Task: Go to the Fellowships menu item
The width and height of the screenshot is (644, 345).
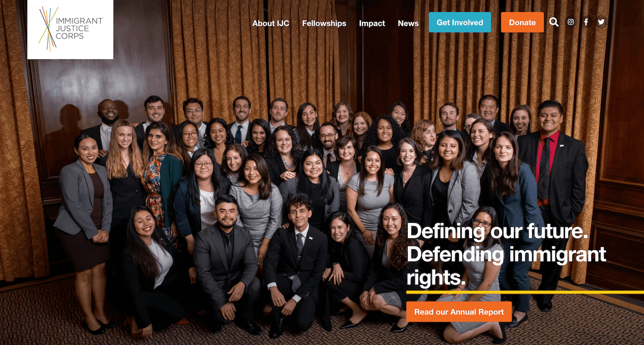Action: point(324,23)
